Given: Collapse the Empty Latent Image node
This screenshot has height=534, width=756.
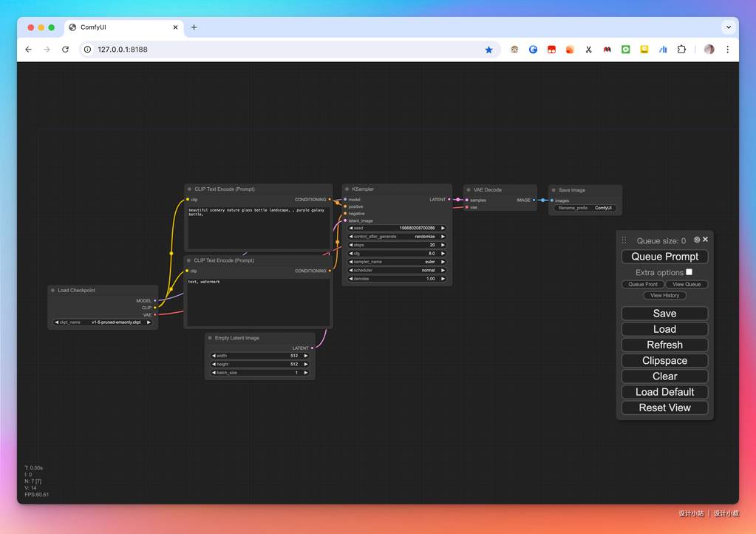Looking at the screenshot, I should coord(210,338).
